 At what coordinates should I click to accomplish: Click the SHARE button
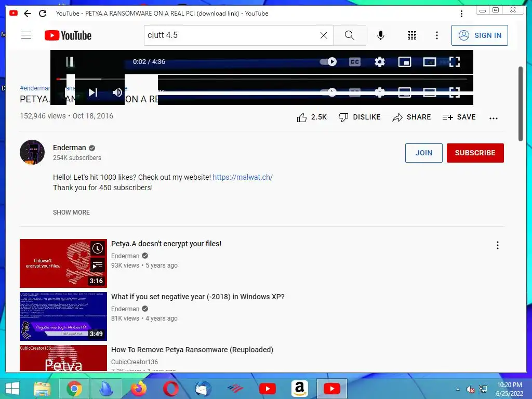[x=411, y=117]
